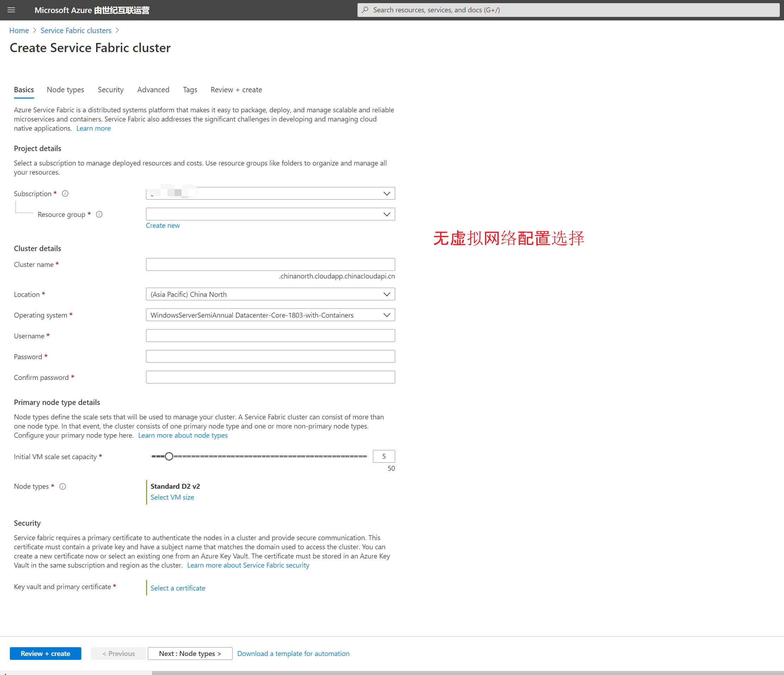Click Create new resource group link

[x=163, y=225]
